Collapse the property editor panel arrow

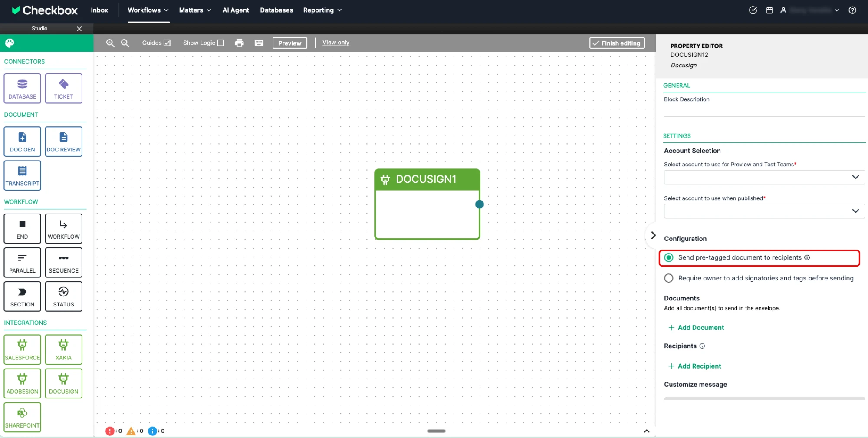coord(653,235)
